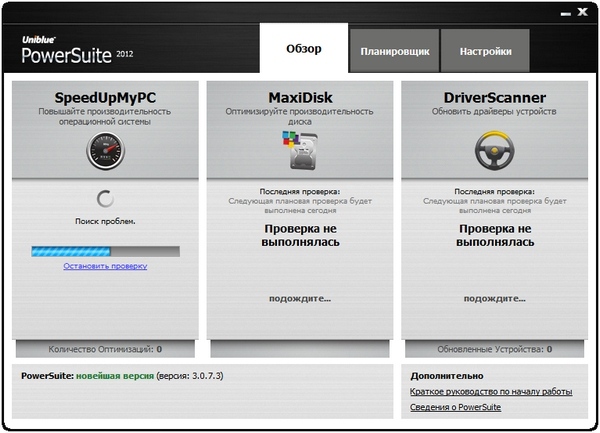Click the spinning scan progress indicator
Image resolution: width=600 pixels, height=433 pixels.
pyautogui.click(x=105, y=199)
